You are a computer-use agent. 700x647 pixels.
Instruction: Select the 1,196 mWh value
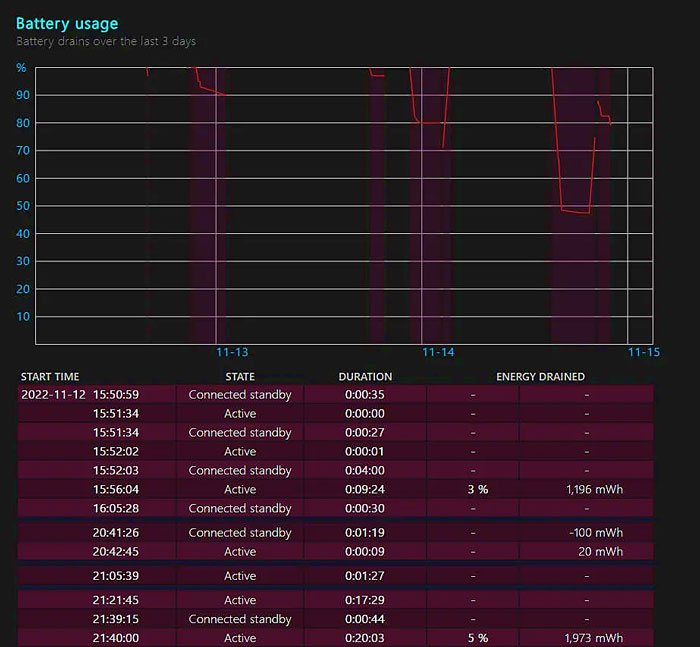click(x=595, y=489)
